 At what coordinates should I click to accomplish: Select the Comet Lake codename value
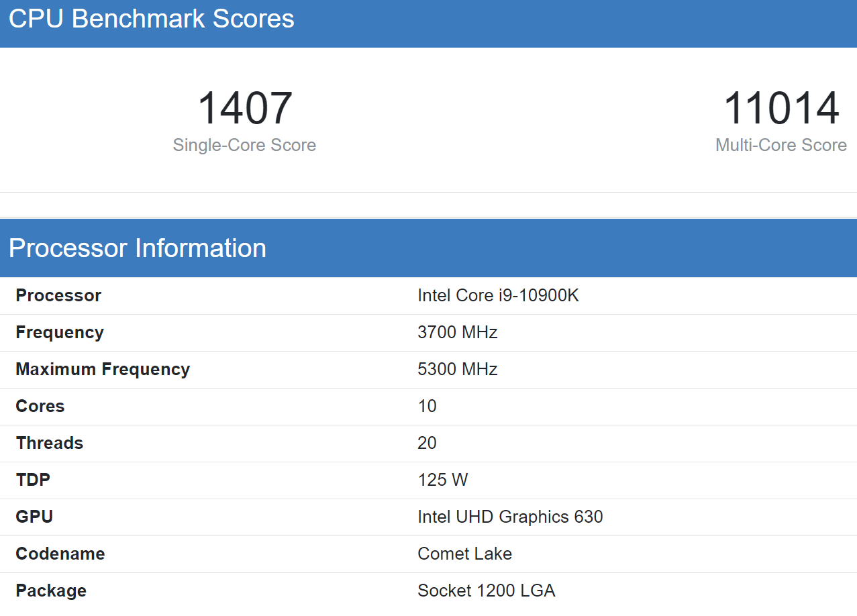[x=464, y=554]
